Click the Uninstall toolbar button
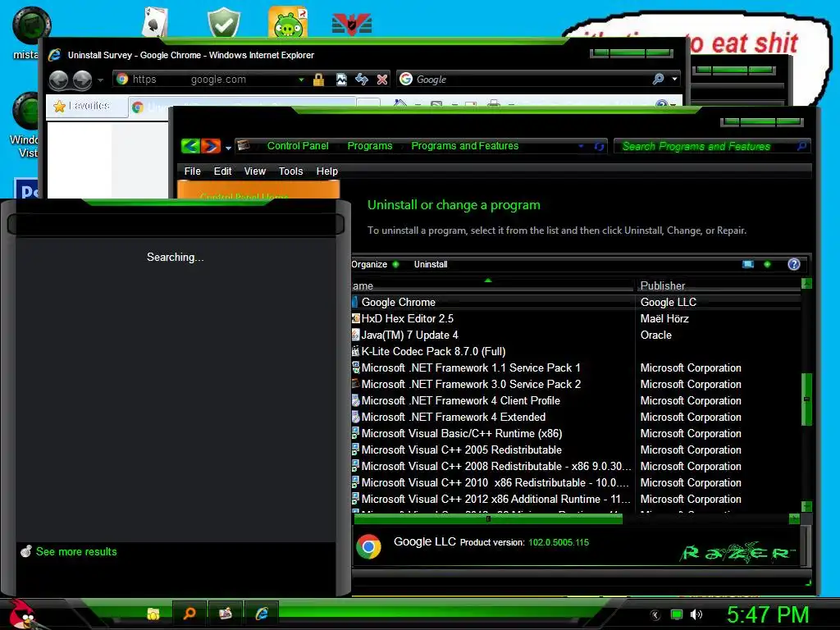Viewport: 840px width, 630px height. (x=431, y=264)
